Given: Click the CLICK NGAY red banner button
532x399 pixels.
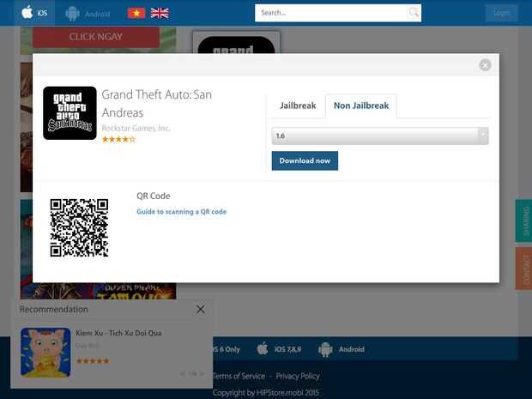Looking at the screenshot, I should [96, 37].
